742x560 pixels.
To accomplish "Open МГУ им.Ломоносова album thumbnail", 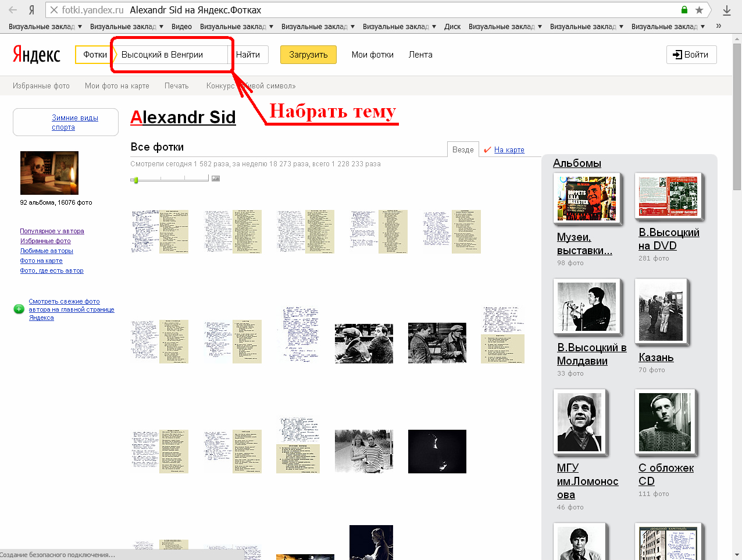I will point(579,422).
